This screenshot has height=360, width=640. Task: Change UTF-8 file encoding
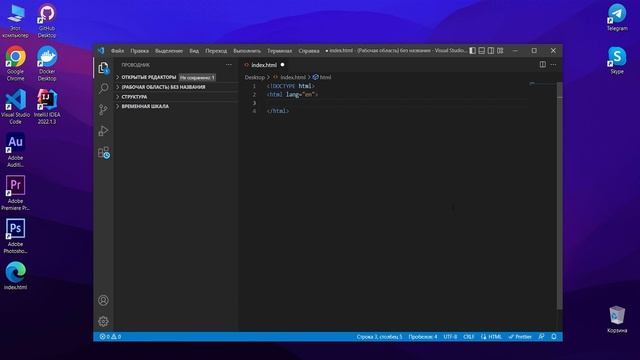[450, 337]
